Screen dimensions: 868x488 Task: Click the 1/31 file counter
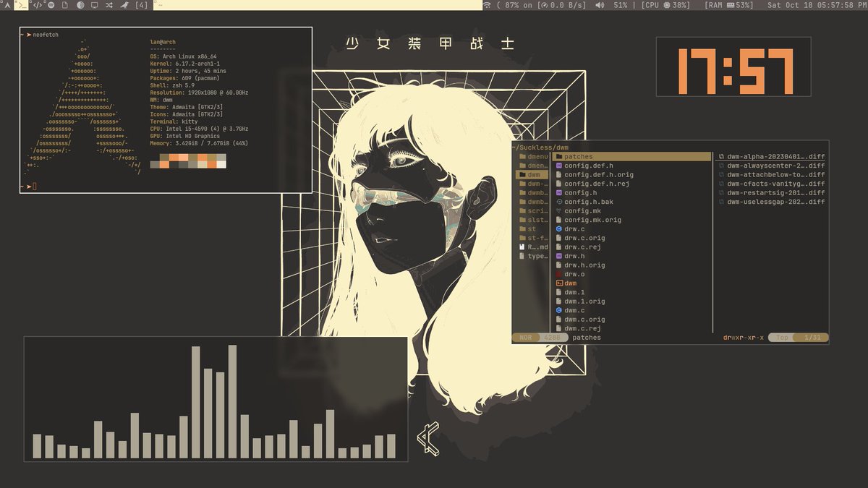click(812, 338)
